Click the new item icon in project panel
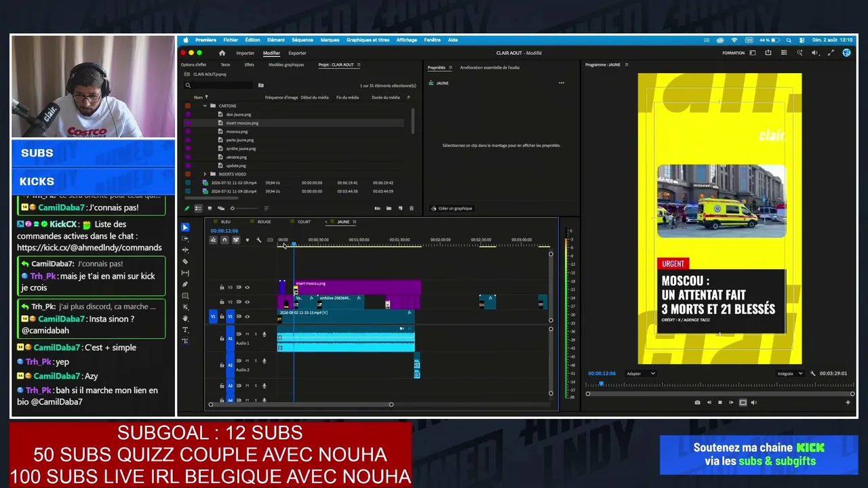This screenshot has width=868, height=488. click(x=400, y=208)
